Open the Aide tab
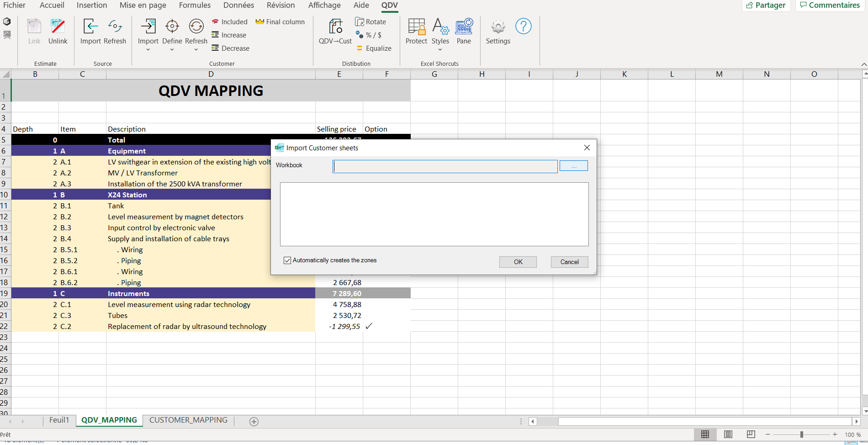This screenshot has width=868, height=445. (x=361, y=5)
